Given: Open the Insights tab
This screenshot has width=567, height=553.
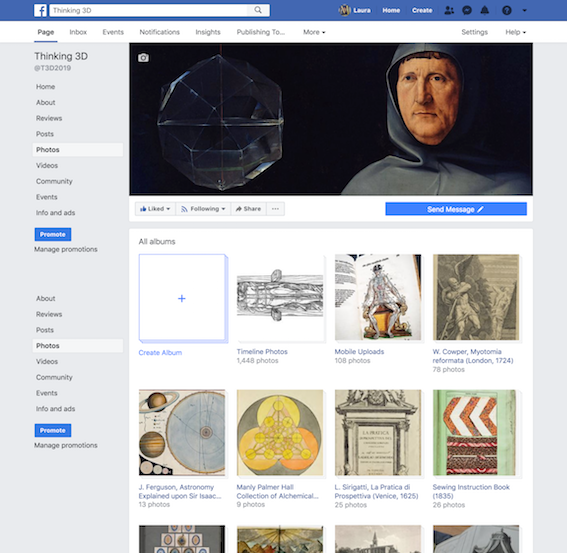Looking at the screenshot, I should [208, 32].
